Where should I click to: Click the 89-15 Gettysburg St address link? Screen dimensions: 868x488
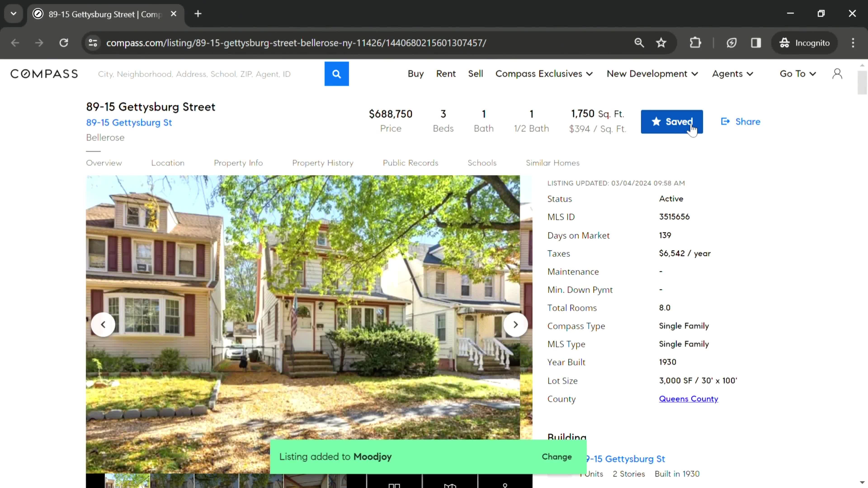129,122
